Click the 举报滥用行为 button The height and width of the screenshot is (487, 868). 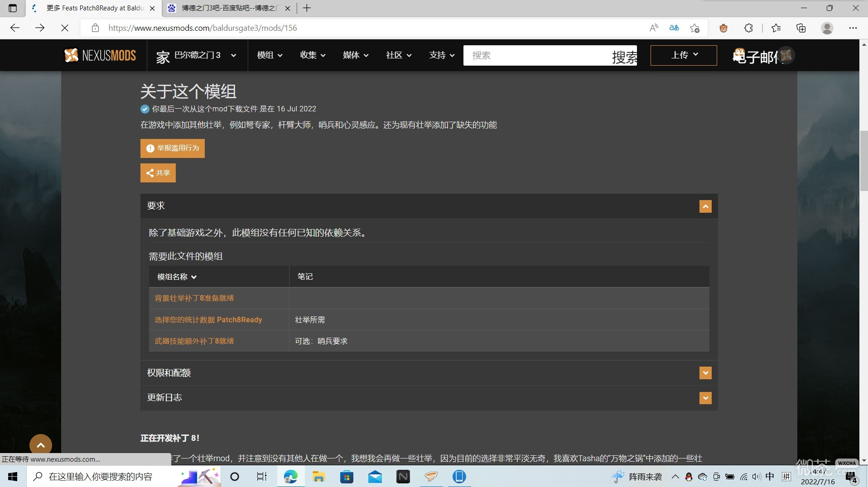point(173,148)
